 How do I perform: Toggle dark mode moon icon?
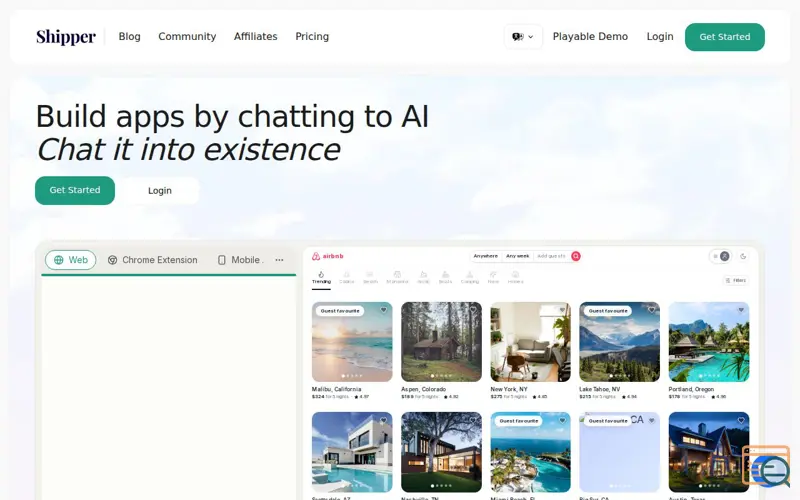743,256
